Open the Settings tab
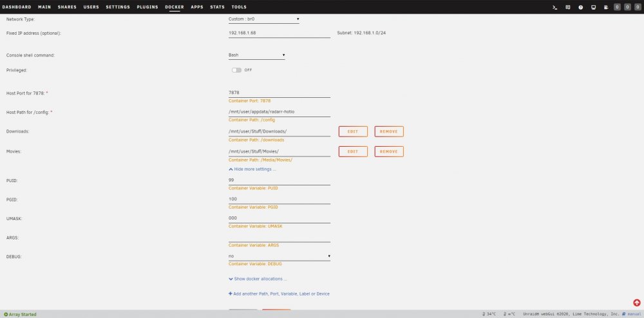This screenshot has height=318, width=644. pos(118,7)
